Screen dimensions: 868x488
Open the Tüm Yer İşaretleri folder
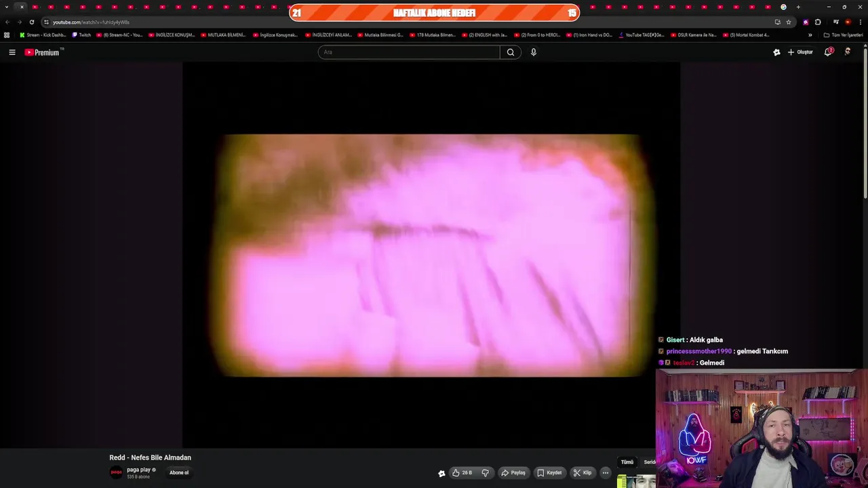tap(843, 35)
